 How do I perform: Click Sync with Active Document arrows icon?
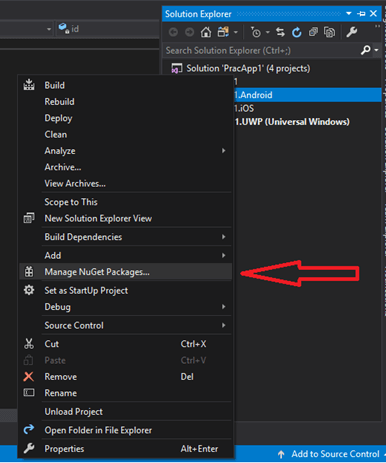(x=280, y=32)
